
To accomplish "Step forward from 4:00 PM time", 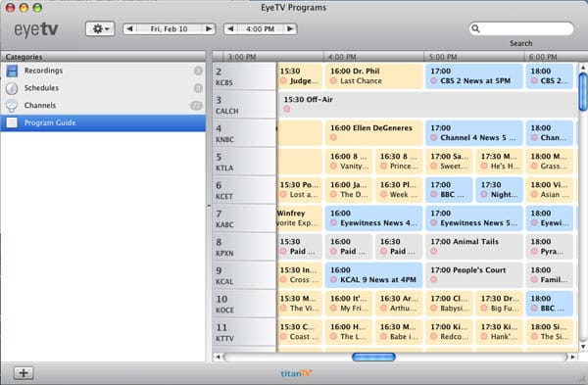I will [x=290, y=28].
